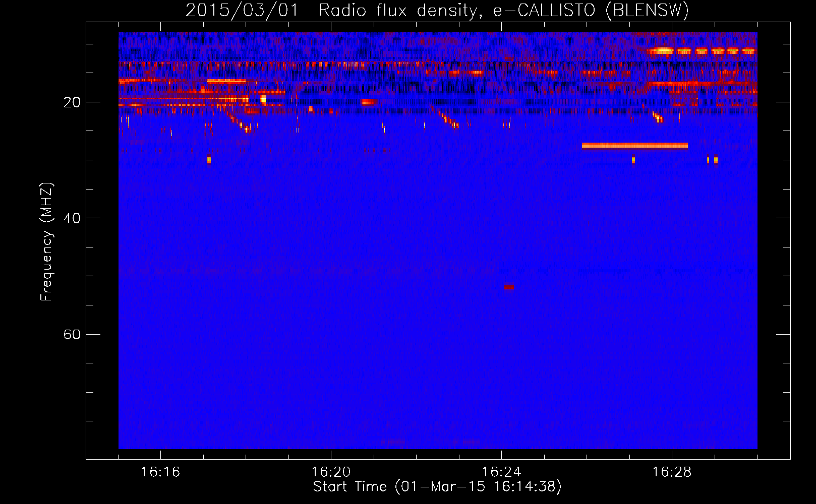
Task: Click the bright spot near 30 MHz after 16:16
Action: [x=209, y=160]
